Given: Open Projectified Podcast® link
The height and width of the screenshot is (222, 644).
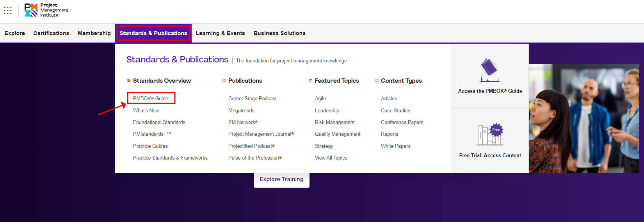Looking at the screenshot, I should click(251, 146).
